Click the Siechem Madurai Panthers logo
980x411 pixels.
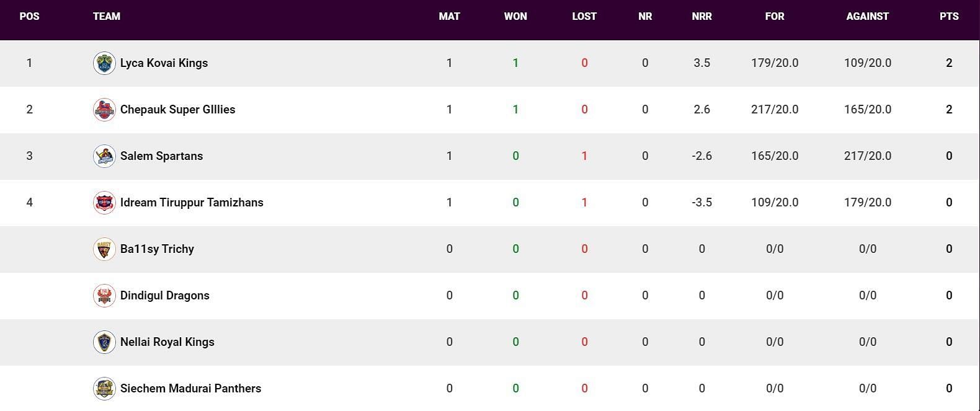104,389
